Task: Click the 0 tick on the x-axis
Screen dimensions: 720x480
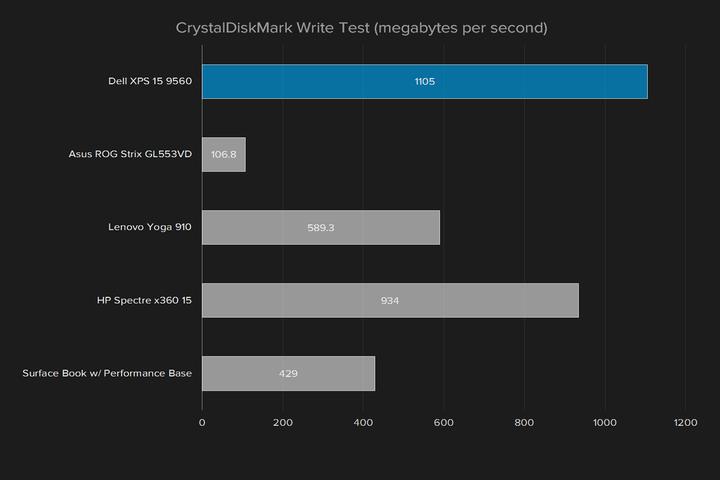Action: [x=202, y=423]
